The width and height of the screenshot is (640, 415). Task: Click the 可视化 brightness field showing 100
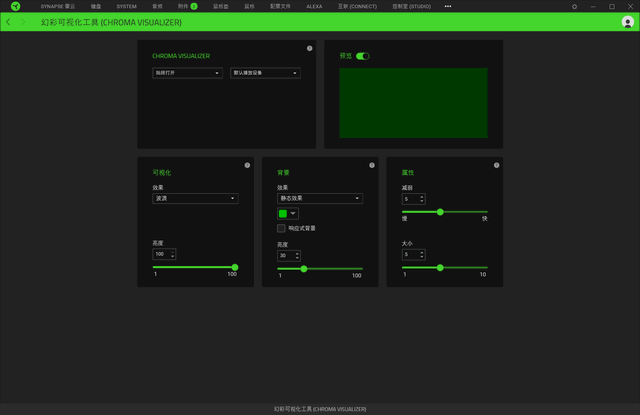click(x=164, y=254)
